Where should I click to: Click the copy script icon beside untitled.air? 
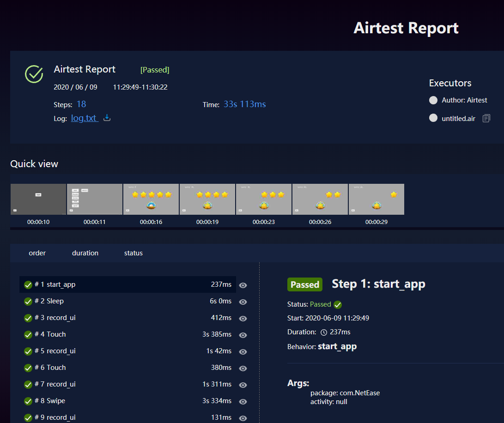pyautogui.click(x=486, y=118)
